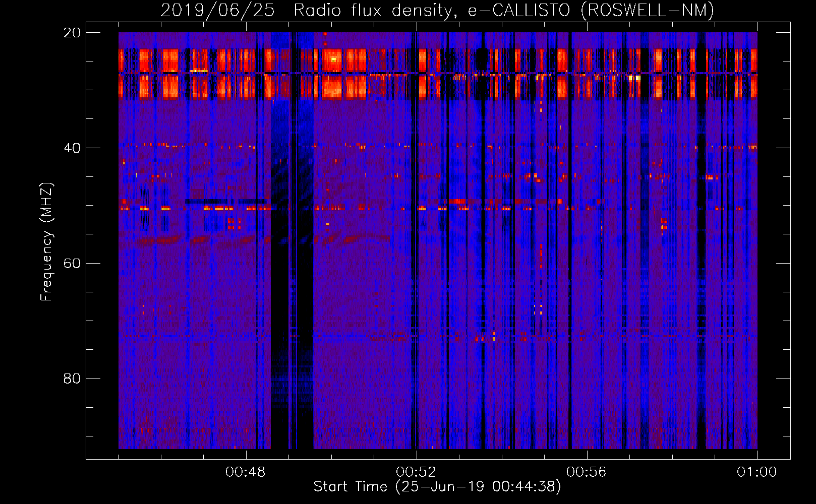Click the frequency tick label '60'
816x504 pixels.
pos(72,263)
